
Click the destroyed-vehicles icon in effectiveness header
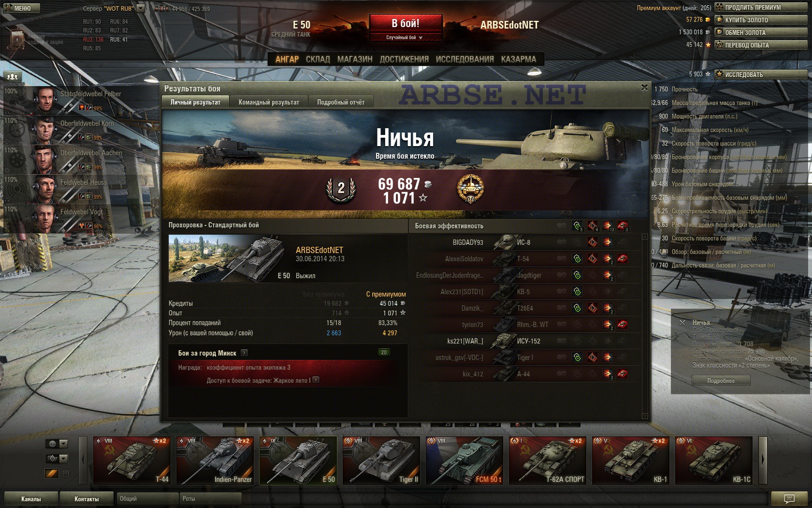[623, 226]
